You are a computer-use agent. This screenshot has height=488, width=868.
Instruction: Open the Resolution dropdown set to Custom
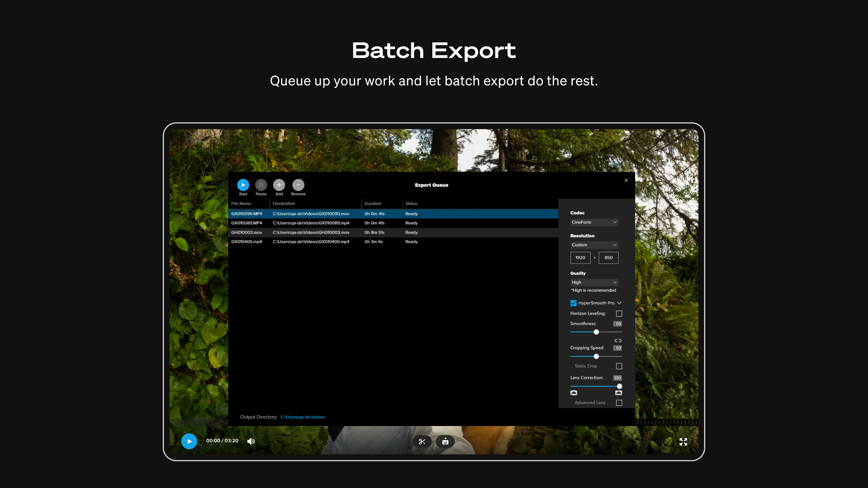[x=594, y=245]
